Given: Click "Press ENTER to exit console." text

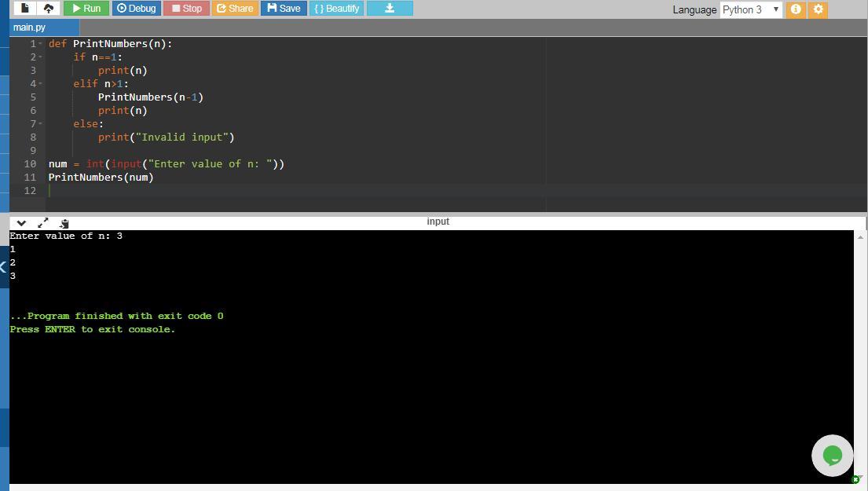Looking at the screenshot, I should (93, 329).
